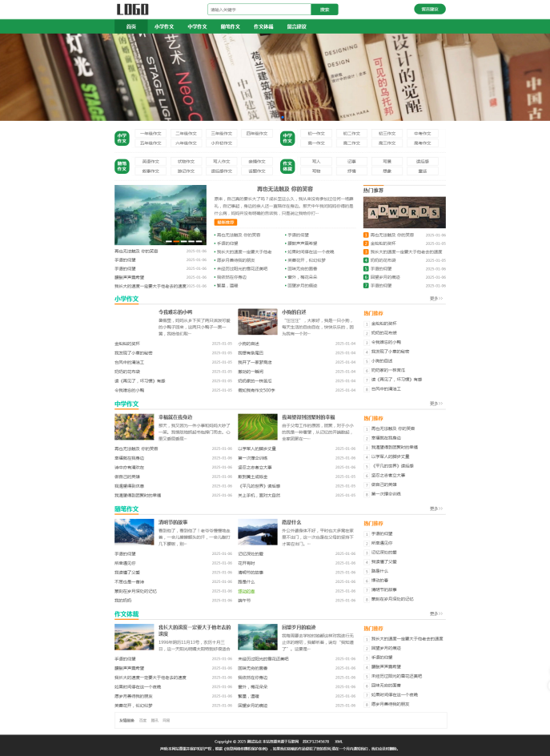550x756 pixels.
Task: Click 更多>> beside 作文体裁 section heading
Action: [x=436, y=613]
